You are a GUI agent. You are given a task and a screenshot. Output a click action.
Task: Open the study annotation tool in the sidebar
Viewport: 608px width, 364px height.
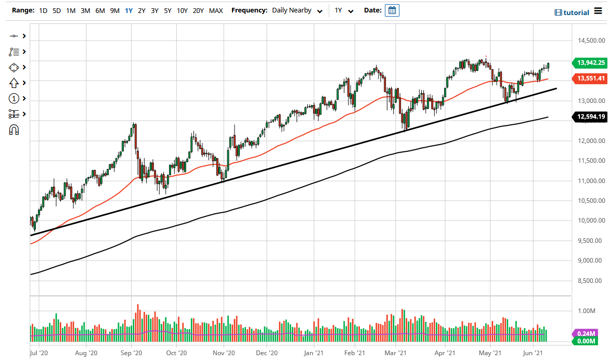click(x=15, y=51)
